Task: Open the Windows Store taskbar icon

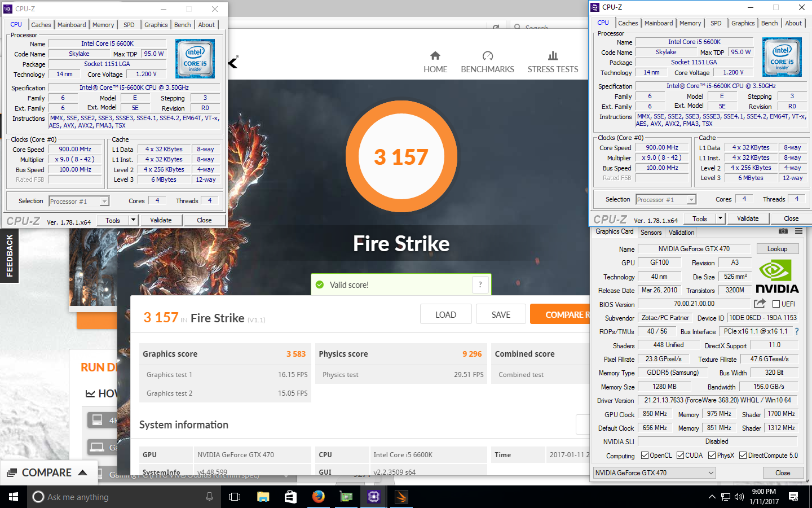Action: (290, 497)
